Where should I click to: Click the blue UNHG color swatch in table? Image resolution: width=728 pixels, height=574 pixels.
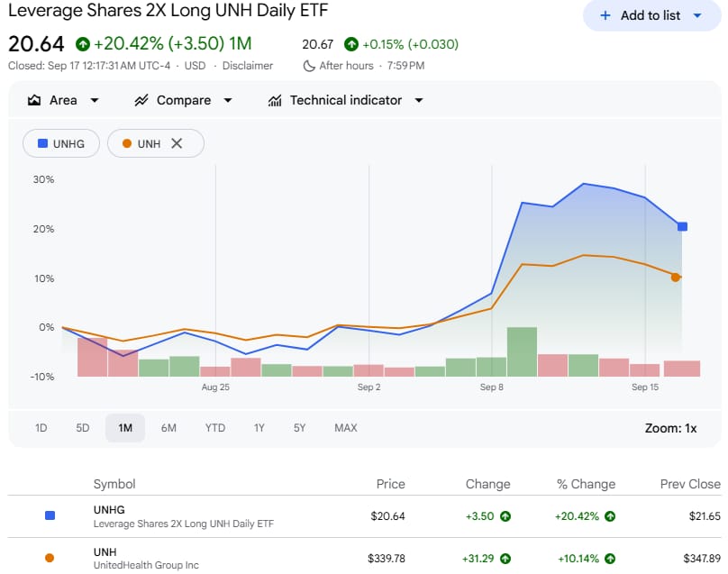click(x=50, y=515)
